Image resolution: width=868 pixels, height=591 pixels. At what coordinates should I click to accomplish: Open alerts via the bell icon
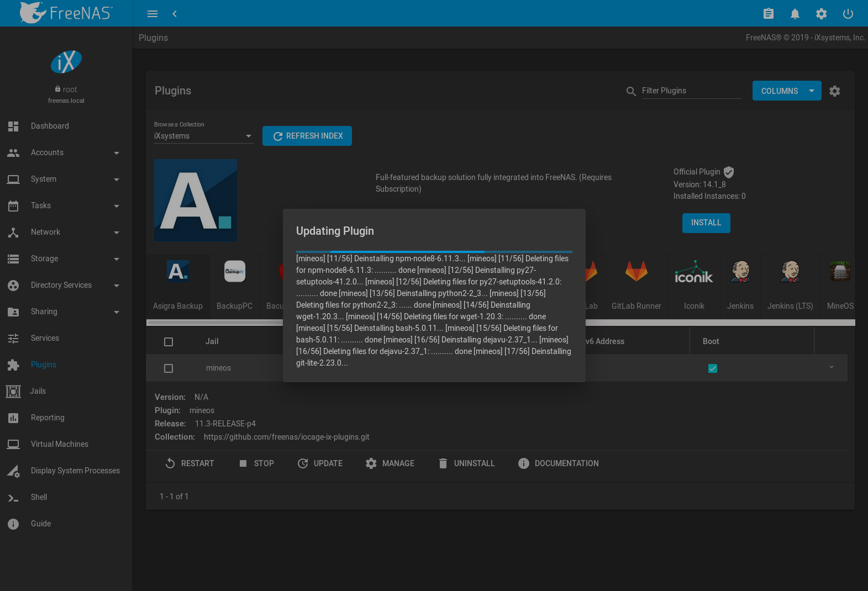pos(795,14)
